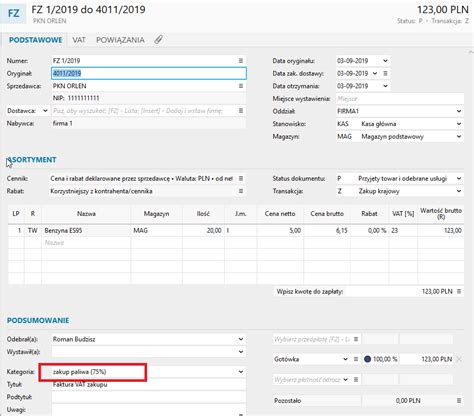This screenshot has height=416, width=474.
Task: Expand Status dokumentu dropdown
Action: tap(459, 179)
